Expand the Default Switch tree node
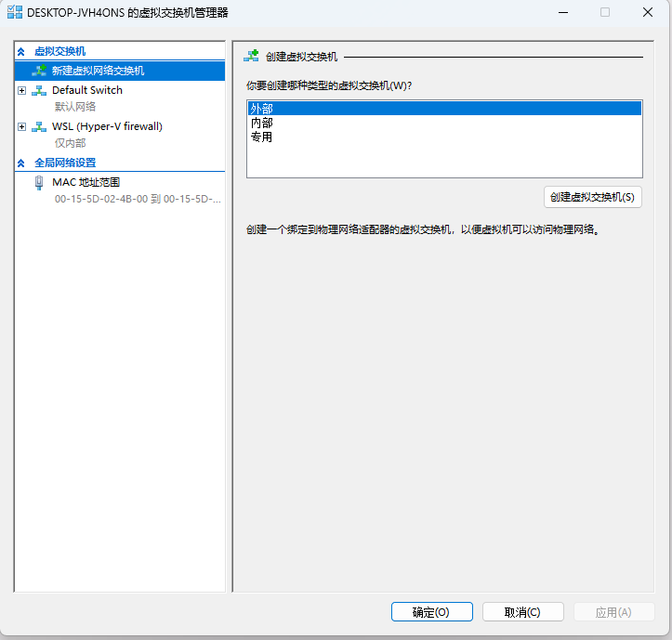Viewport: 672px width, 640px height. pos(22,90)
